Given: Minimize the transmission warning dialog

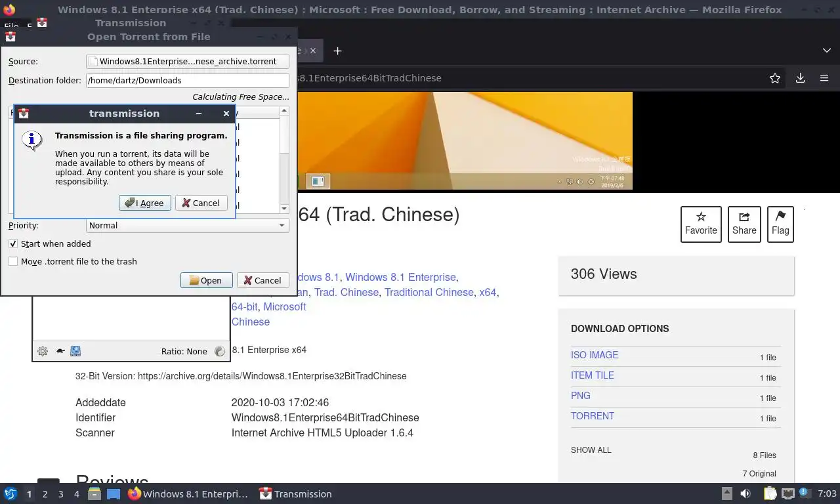Looking at the screenshot, I should (199, 114).
